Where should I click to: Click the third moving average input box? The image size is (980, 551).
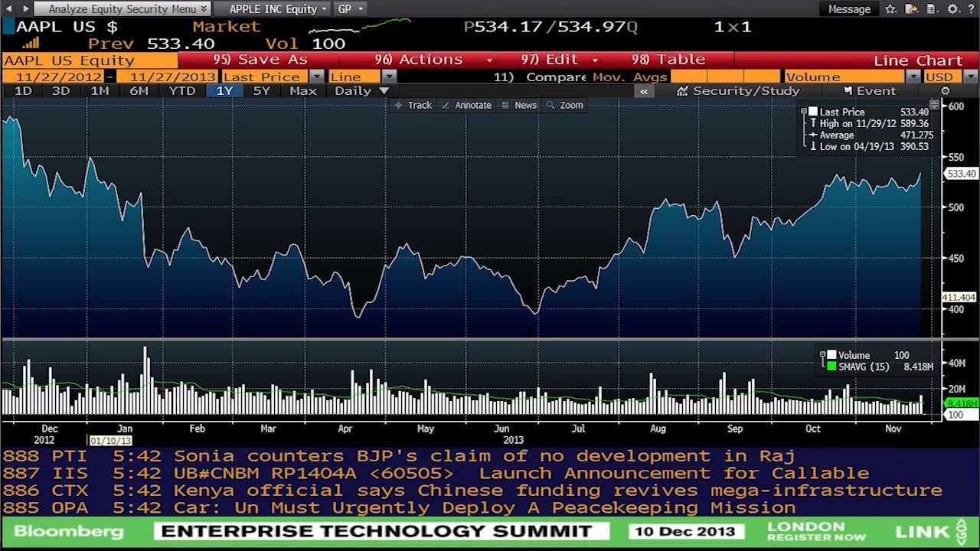pyautogui.click(x=762, y=77)
